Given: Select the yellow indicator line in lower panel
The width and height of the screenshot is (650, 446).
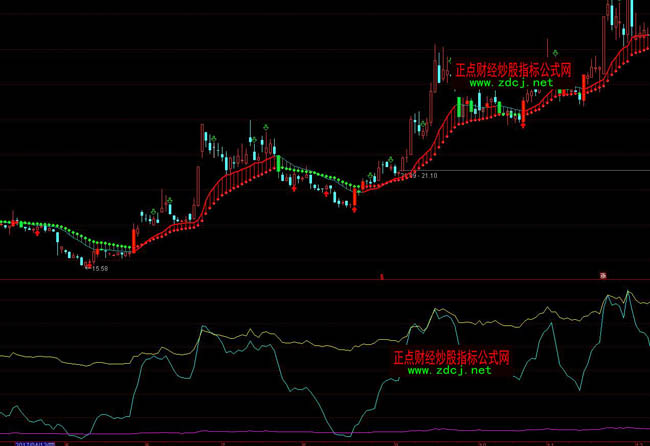Looking at the screenshot, I should pyautogui.click(x=300, y=347).
